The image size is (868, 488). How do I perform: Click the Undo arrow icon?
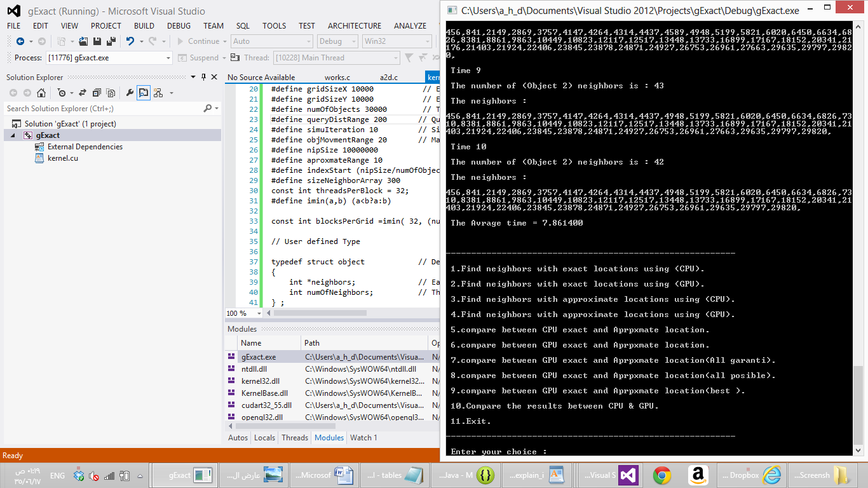[x=130, y=41]
